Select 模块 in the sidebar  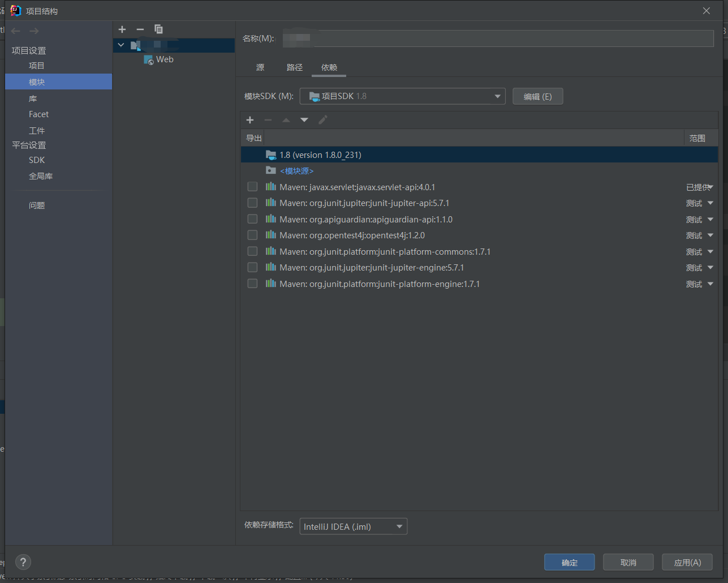[x=59, y=82]
